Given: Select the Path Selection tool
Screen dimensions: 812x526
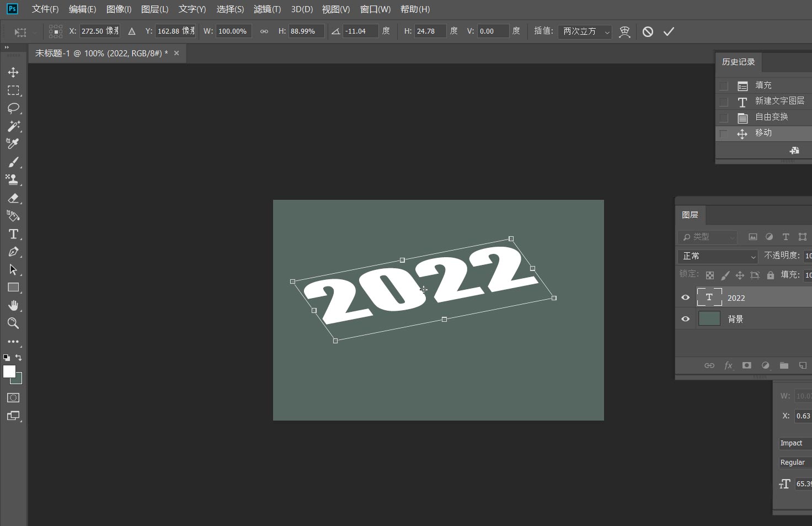Looking at the screenshot, I should (x=13, y=269).
